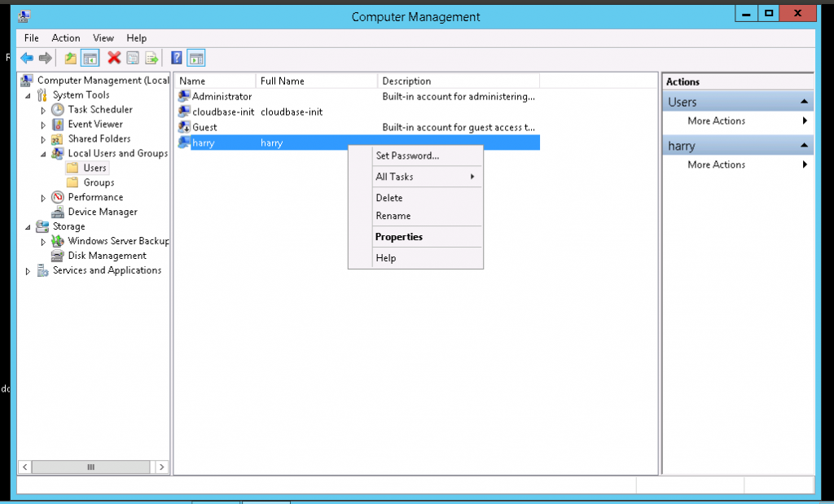
Task: Expand the Windows Server Backup node
Action: pyautogui.click(x=44, y=242)
